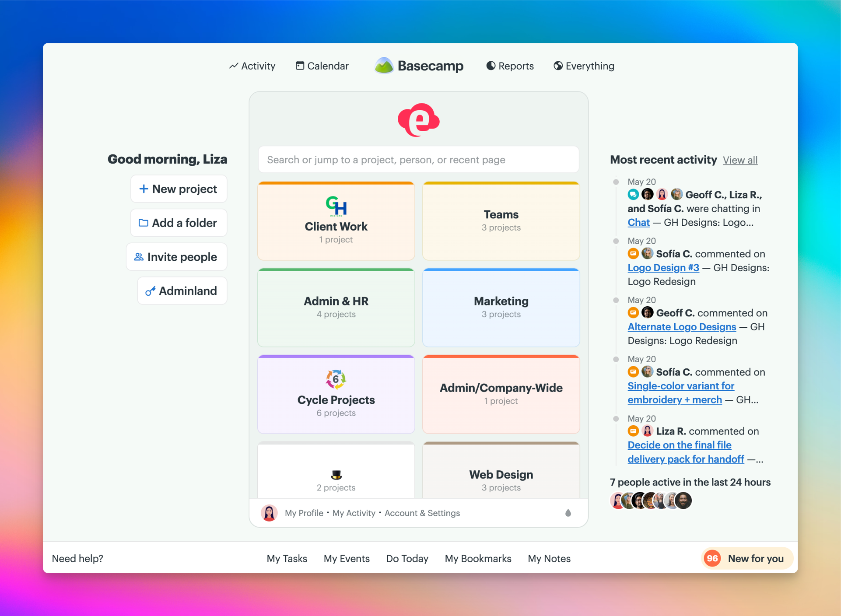841x616 pixels.
Task: Click the droplet theme icon
Action: (x=568, y=513)
